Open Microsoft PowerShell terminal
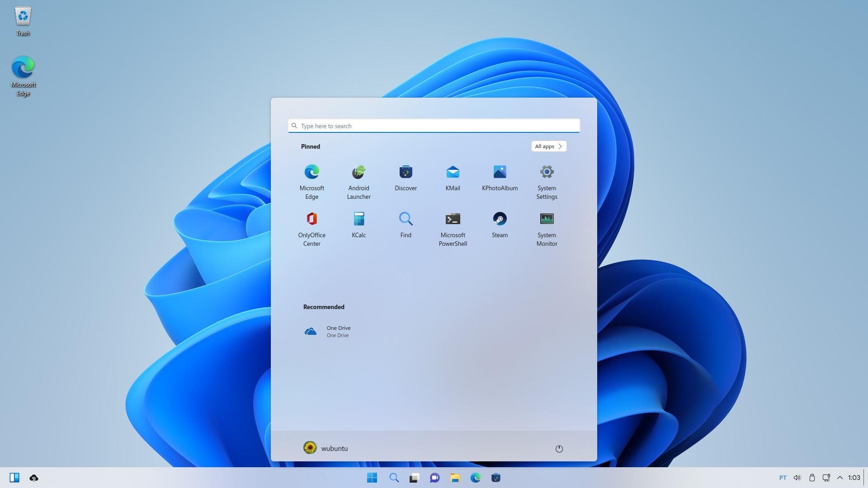The width and height of the screenshot is (868, 488). 453,219
